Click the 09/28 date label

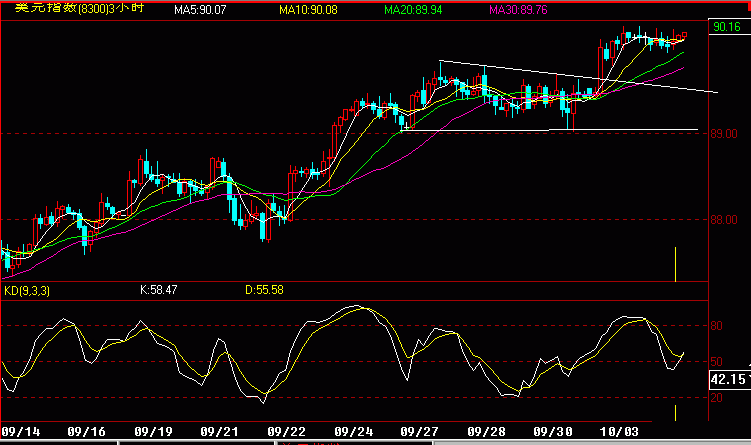487,432
